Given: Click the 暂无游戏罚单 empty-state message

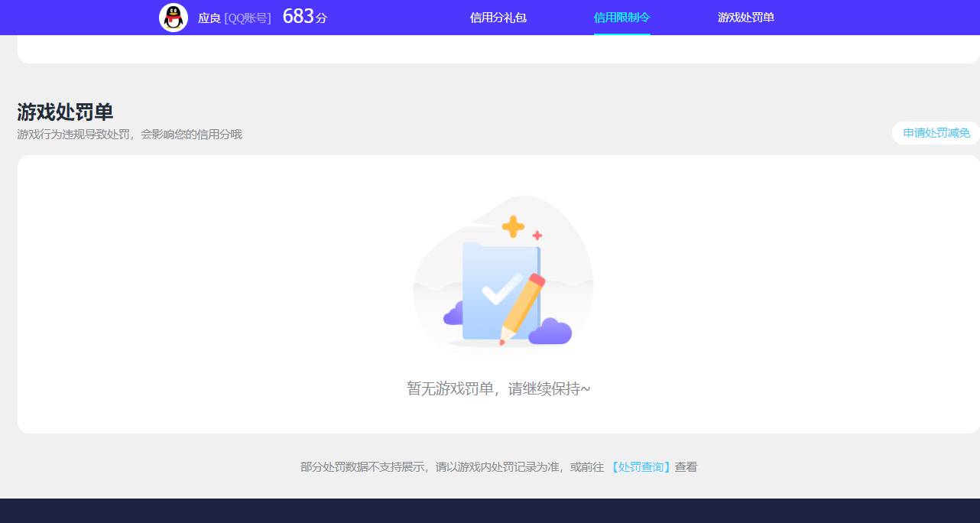Looking at the screenshot, I should [498, 388].
